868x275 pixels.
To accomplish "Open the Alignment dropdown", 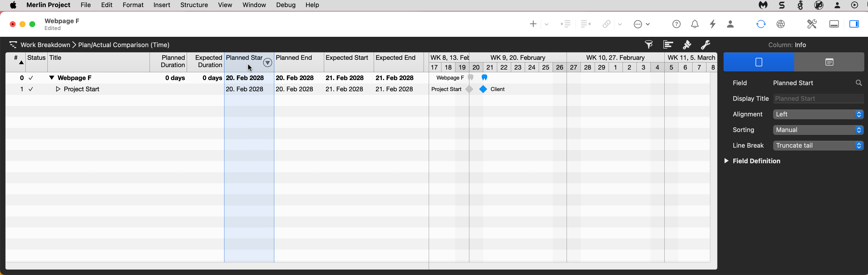I will pos(818,114).
